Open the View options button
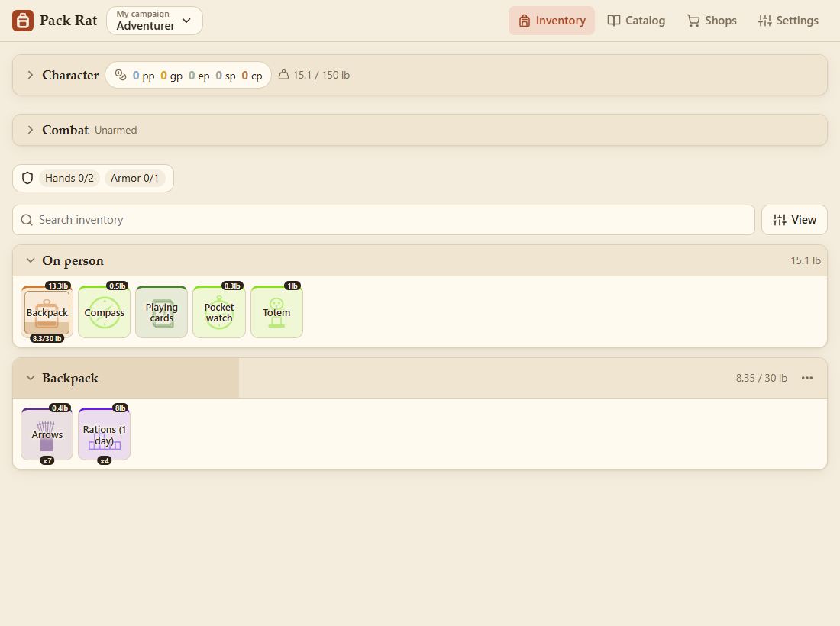840x626 pixels. click(794, 220)
